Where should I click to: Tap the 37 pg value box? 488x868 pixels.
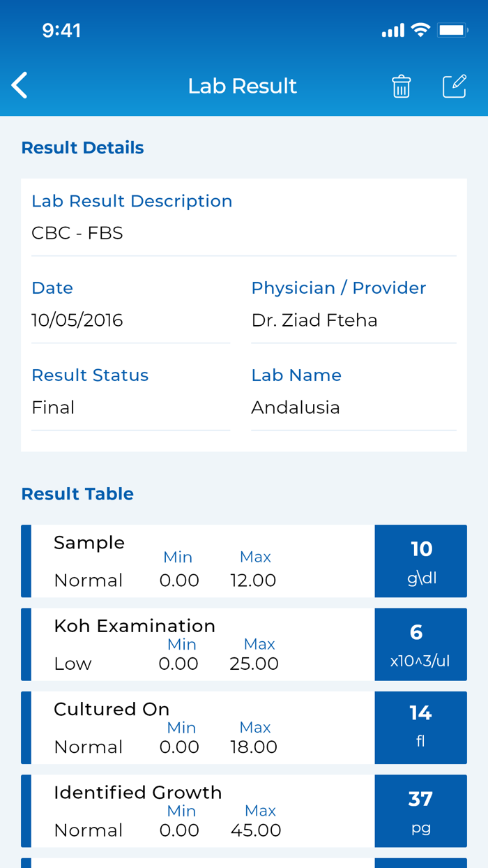coord(420,811)
